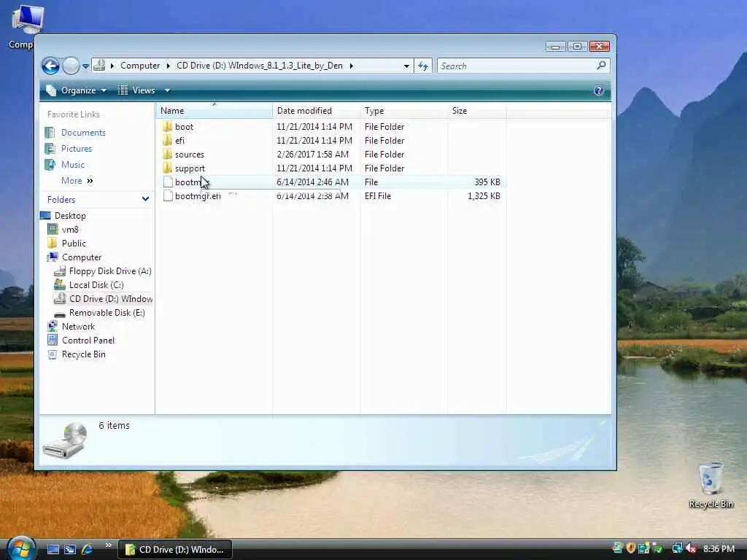Open the recent pages dropdown arrow
Viewport: 747px width, 560px height.
coord(85,66)
